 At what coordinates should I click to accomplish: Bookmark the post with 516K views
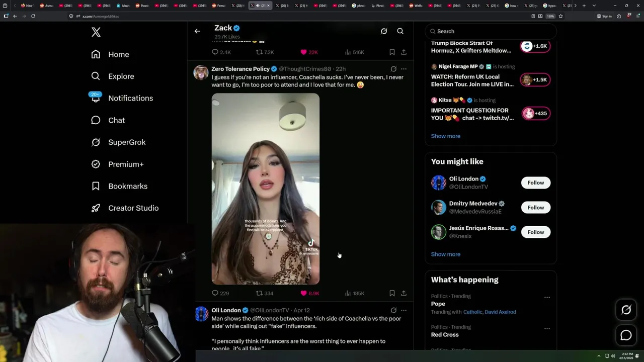pos(392,52)
